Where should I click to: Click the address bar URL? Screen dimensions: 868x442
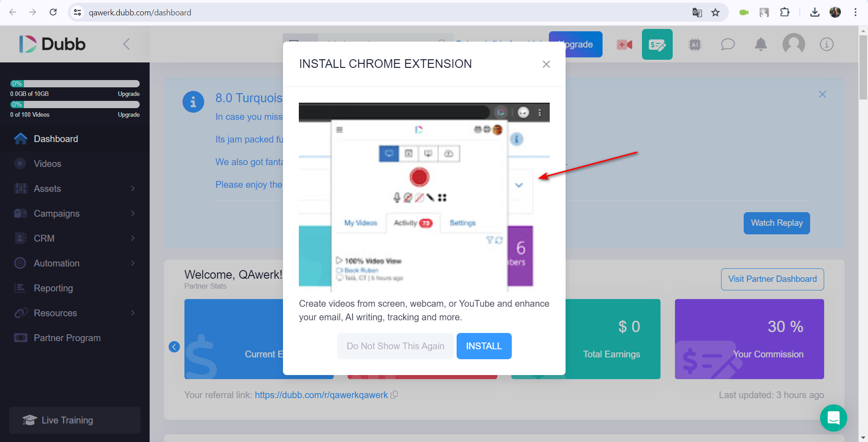pos(140,12)
